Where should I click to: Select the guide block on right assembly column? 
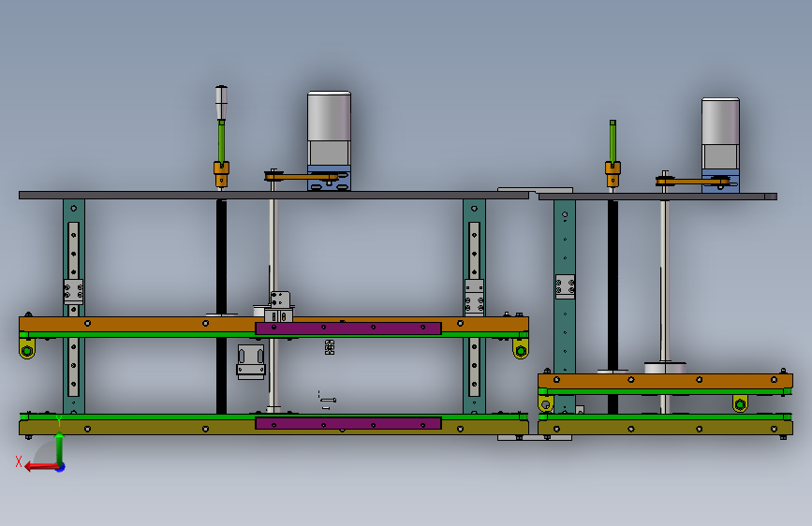tap(565, 286)
